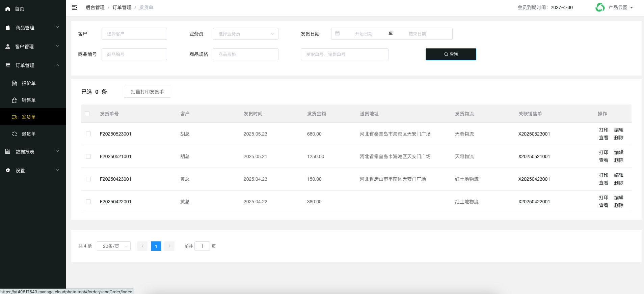644x294 pixels.
Task: Click 订单管理 breadcrumb
Action: (122, 7)
